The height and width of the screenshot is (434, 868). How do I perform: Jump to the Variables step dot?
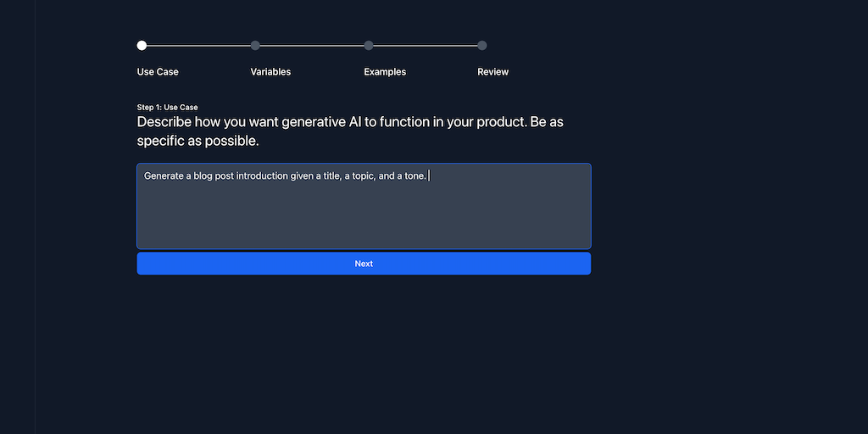point(255,46)
